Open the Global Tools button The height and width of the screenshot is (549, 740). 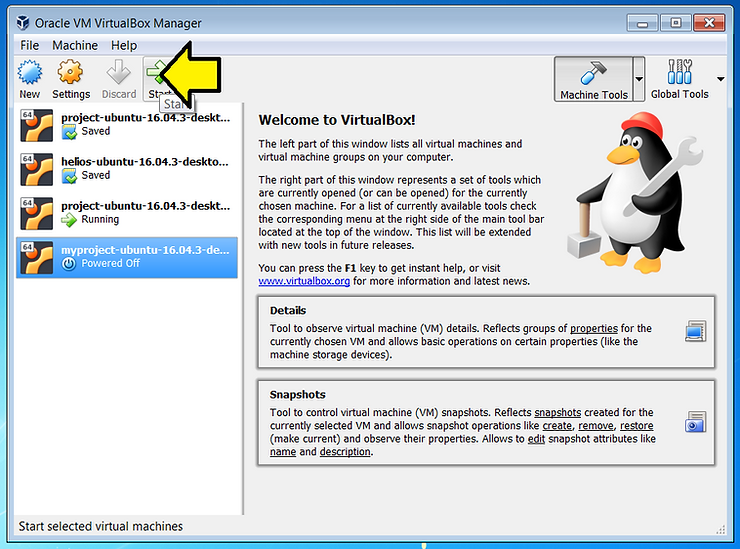click(679, 79)
